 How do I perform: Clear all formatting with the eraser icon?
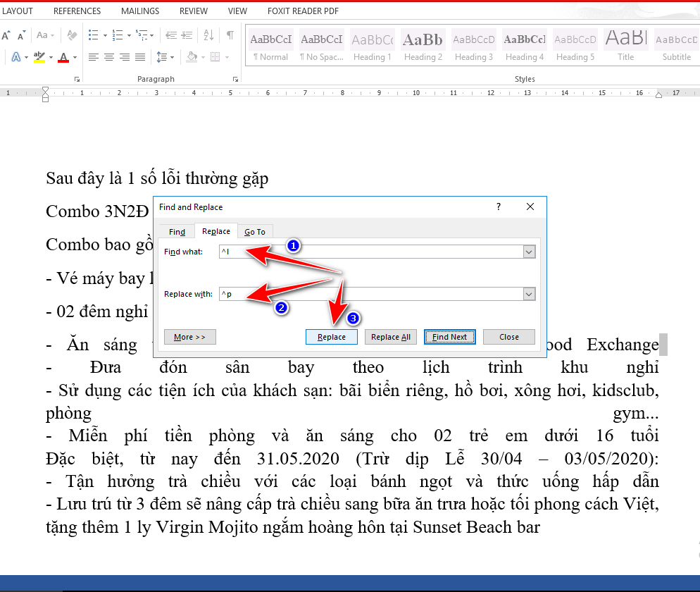72,35
